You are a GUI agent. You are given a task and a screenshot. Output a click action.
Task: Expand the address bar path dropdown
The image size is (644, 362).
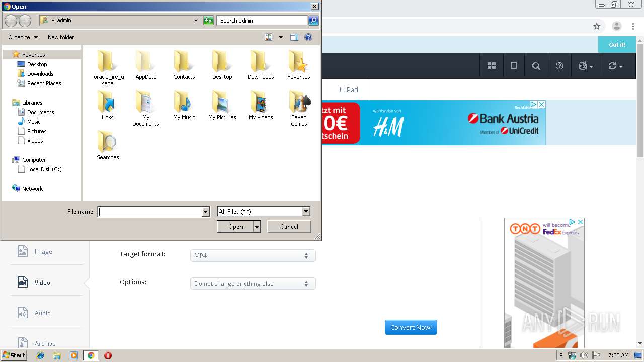point(196,21)
